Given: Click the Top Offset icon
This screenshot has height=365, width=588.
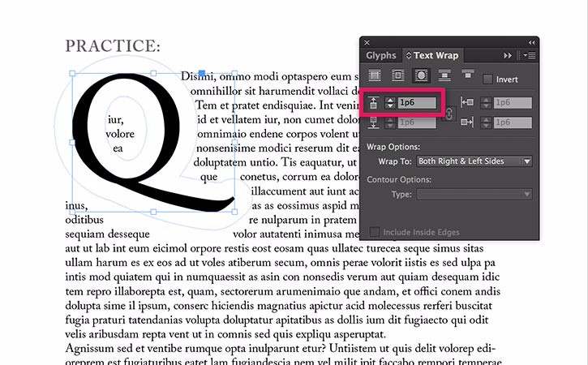Looking at the screenshot, I should coord(373,103).
